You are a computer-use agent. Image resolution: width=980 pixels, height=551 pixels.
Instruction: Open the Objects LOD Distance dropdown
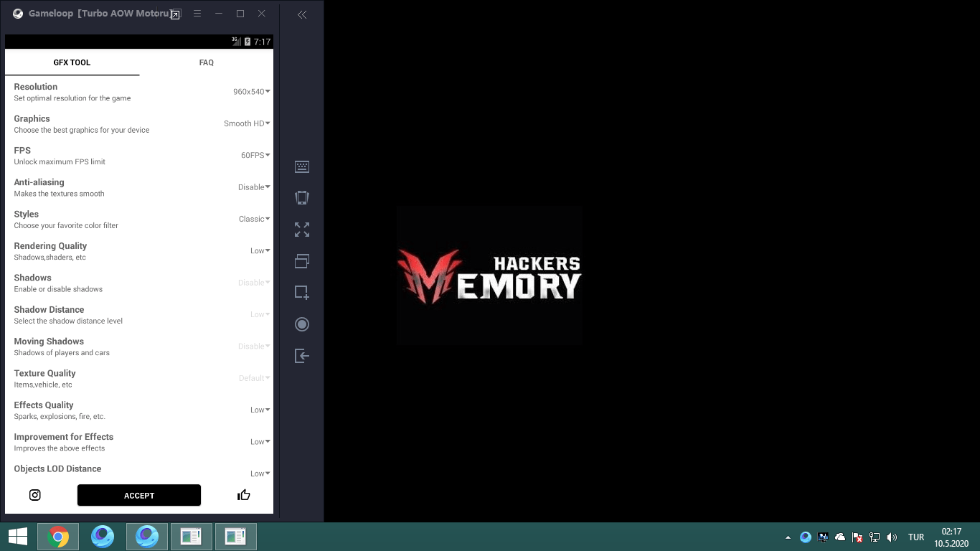(x=260, y=474)
